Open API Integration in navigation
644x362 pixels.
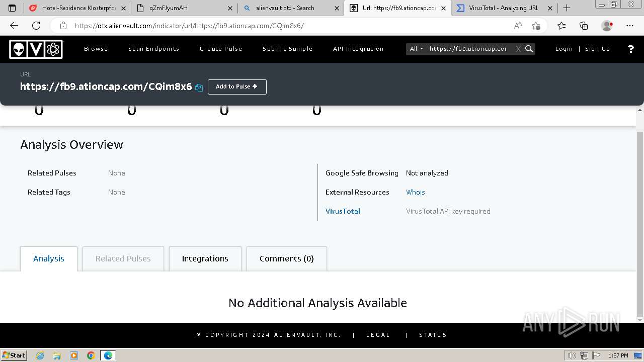click(358, 49)
